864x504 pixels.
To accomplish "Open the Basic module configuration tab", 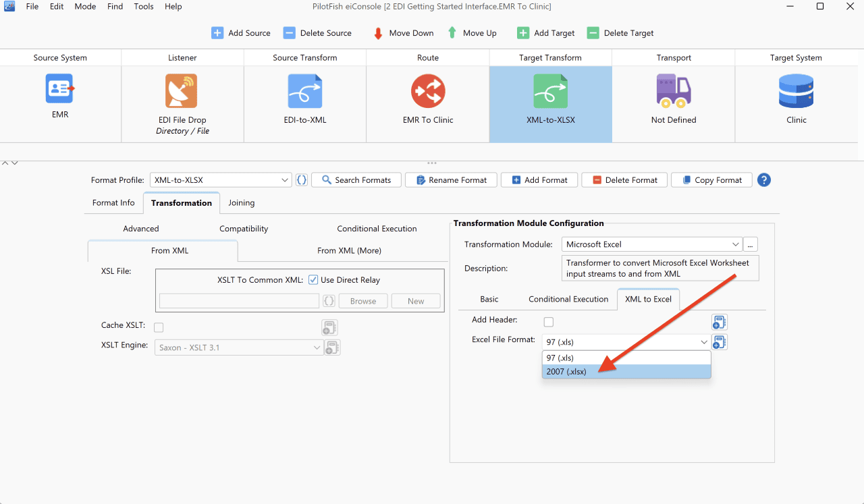I will pos(489,299).
